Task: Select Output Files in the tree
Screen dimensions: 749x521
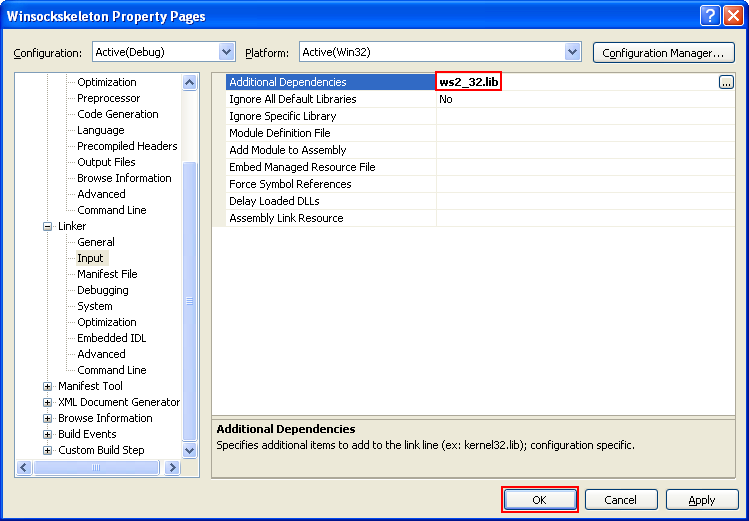Action: point(107,162)
